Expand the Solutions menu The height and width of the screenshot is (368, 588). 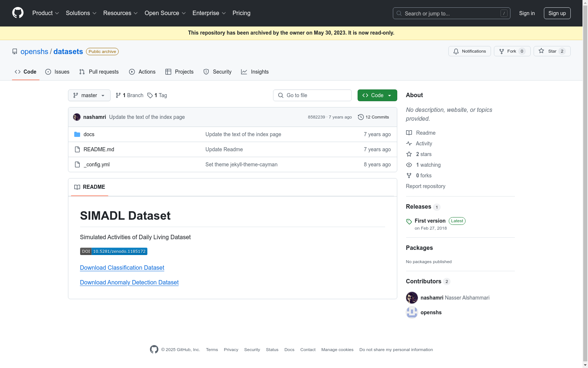point(81,13)
